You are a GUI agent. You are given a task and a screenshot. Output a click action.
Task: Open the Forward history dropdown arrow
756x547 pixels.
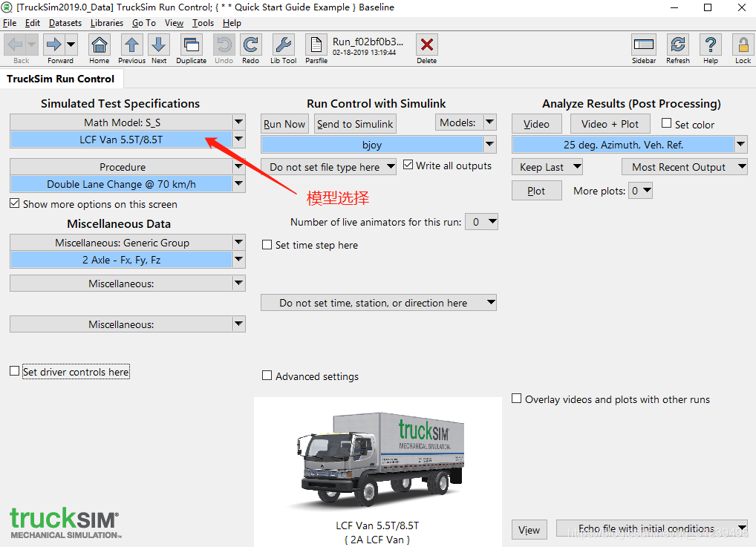[x=71, y=45]
